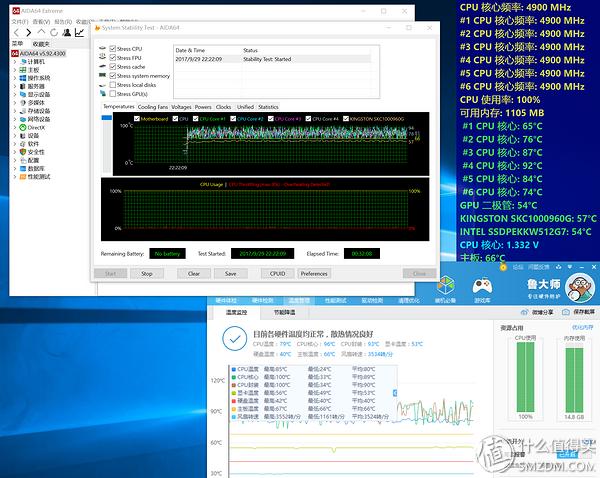Toggle the Stress cache checkbox

tap(113, 67)
